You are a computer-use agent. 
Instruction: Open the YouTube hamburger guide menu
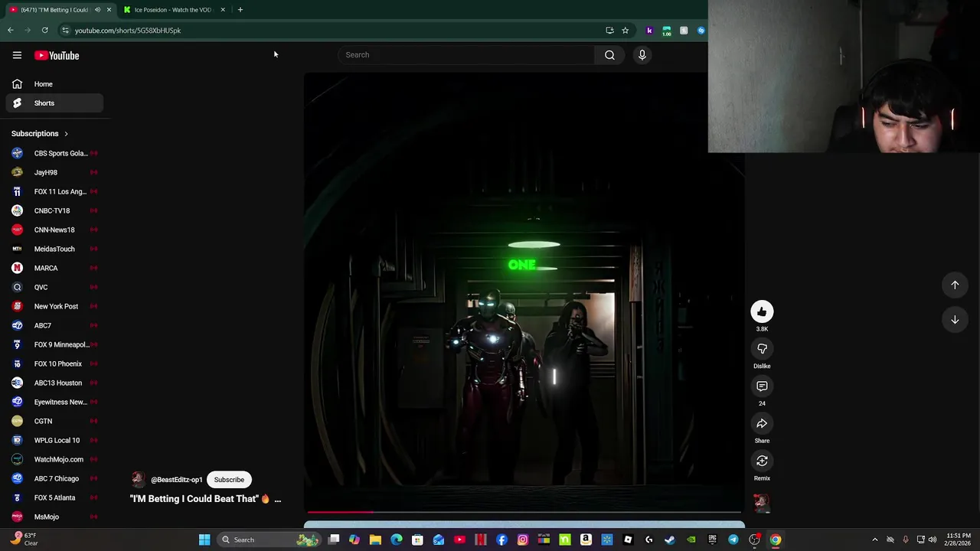click(17, 55)
